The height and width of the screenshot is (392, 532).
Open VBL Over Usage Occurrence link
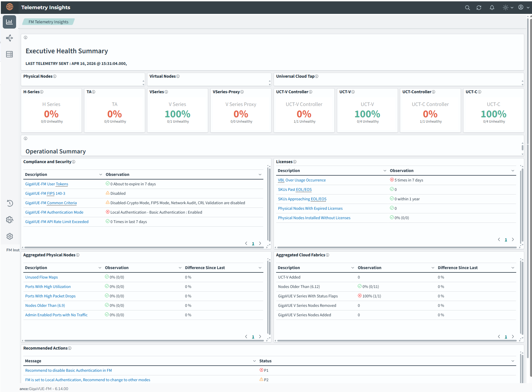302,180
